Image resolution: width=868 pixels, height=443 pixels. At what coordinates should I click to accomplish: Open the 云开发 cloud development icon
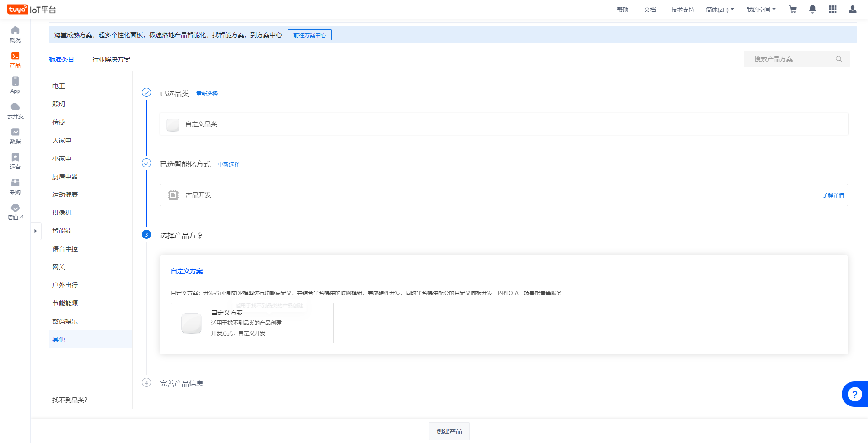pos(15,110)
